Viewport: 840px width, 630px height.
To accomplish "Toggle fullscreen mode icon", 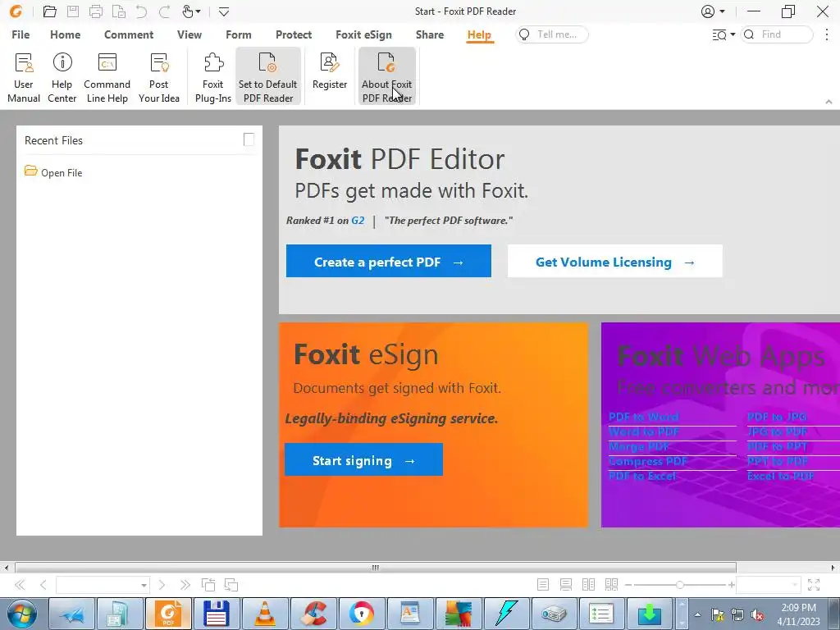I will (x=814, y=584).
